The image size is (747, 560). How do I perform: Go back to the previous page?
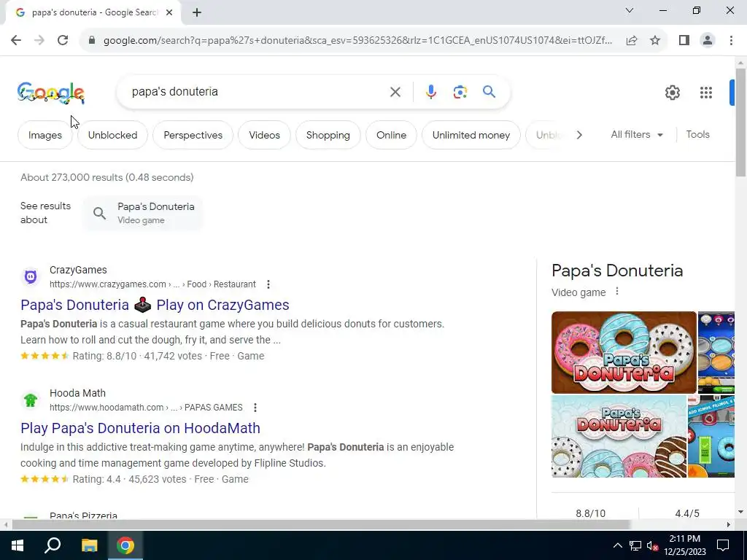pos(16,41)
